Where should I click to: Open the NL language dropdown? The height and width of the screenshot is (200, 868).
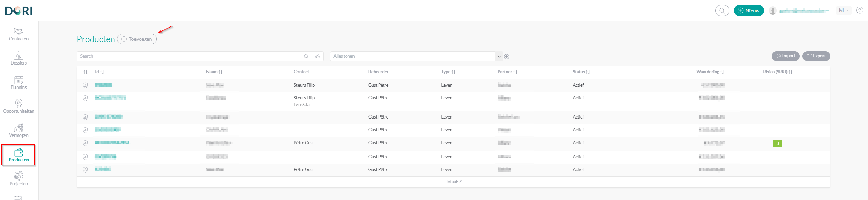[x=844, y=10]
